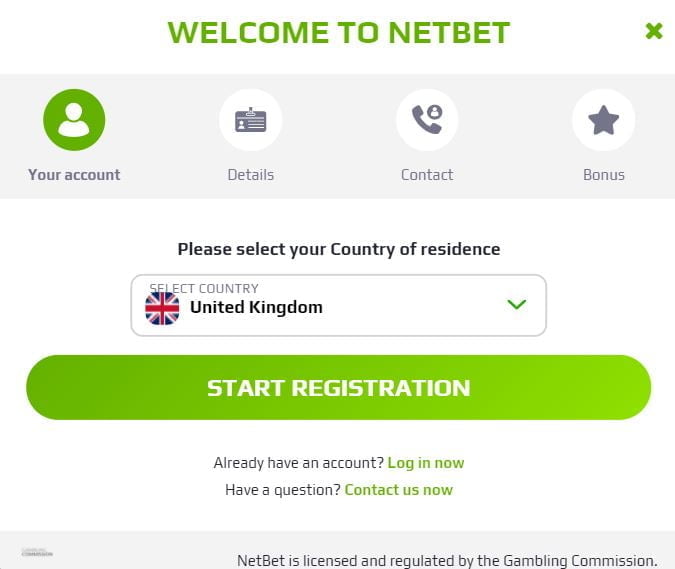Click the United Kingdom flag icon
The image size is (675, 569).
(162, 308)
